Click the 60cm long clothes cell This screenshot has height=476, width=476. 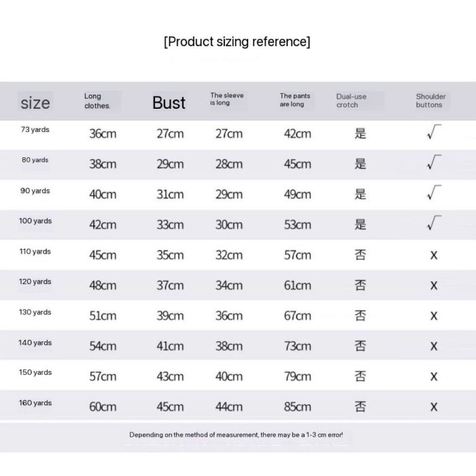(x=103, y=407)
